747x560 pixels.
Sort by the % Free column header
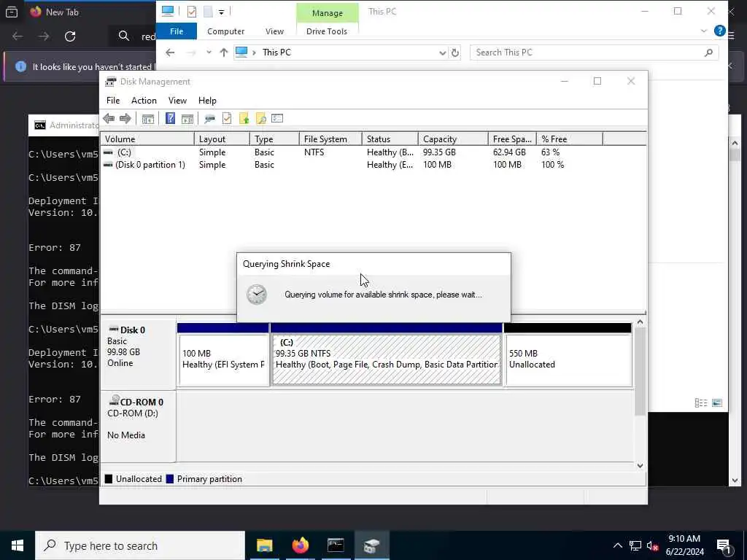pos(570,139)
